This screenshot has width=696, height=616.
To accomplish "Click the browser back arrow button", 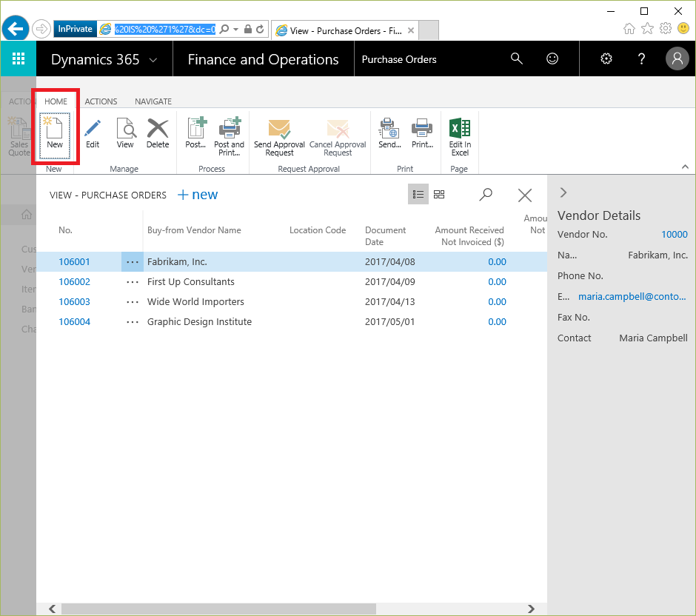I will (16, 30).
